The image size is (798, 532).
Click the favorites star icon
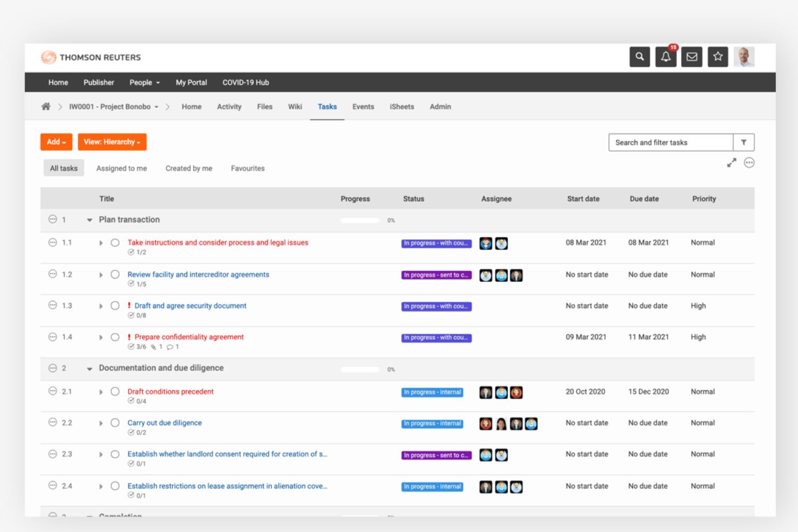pyautogui.click(x=718, y=57)
